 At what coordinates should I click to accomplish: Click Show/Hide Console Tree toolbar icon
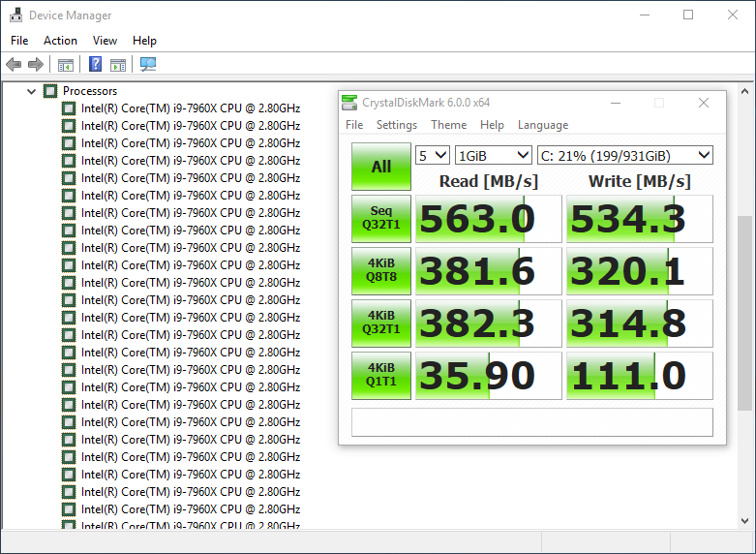click(x=66, y=65)
